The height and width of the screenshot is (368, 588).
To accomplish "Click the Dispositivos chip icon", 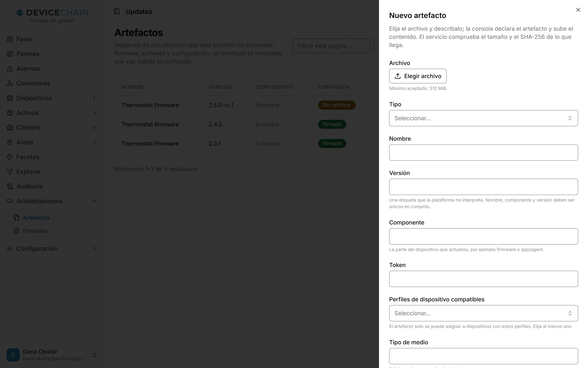I will [10, 98].
